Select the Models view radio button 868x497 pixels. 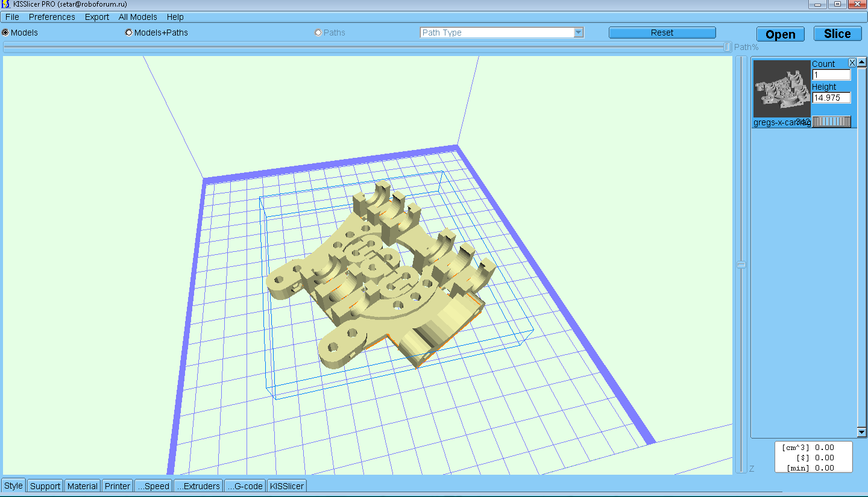click(x=5, y=33)
